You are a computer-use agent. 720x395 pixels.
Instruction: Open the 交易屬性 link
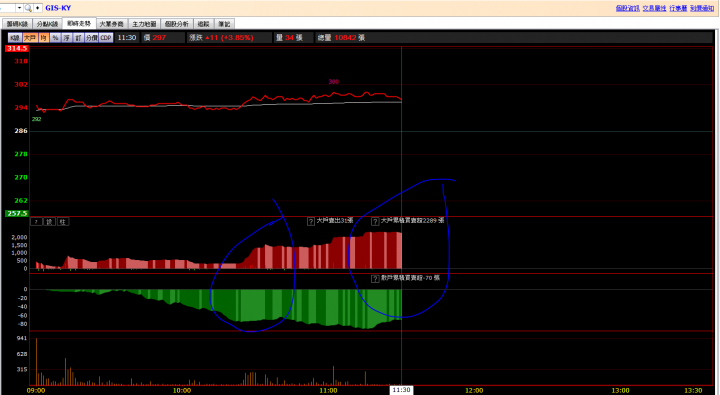(654, 8)
